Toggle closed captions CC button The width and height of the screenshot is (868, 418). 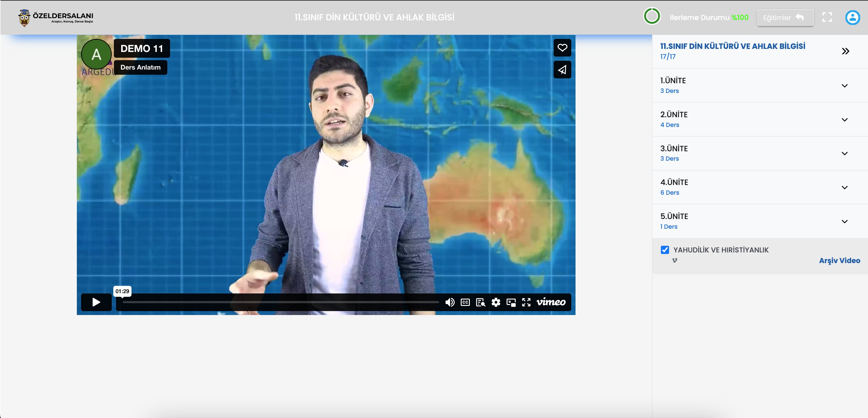[465, 302]
